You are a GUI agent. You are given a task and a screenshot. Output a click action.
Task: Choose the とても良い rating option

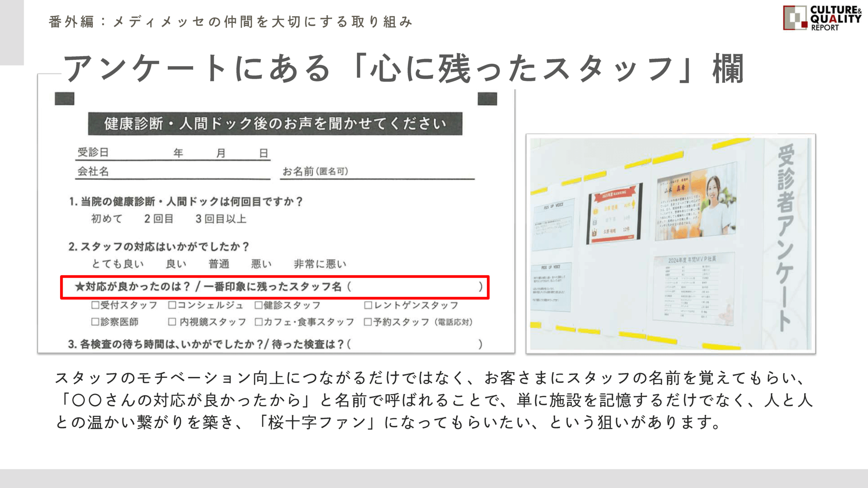point(118,264)
